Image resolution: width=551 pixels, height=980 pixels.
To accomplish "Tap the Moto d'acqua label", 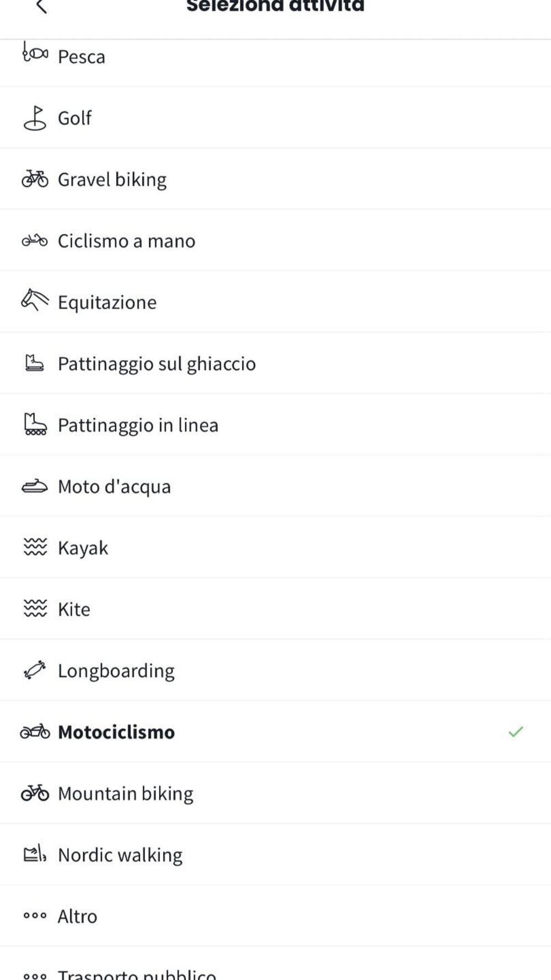I will 115,487.
